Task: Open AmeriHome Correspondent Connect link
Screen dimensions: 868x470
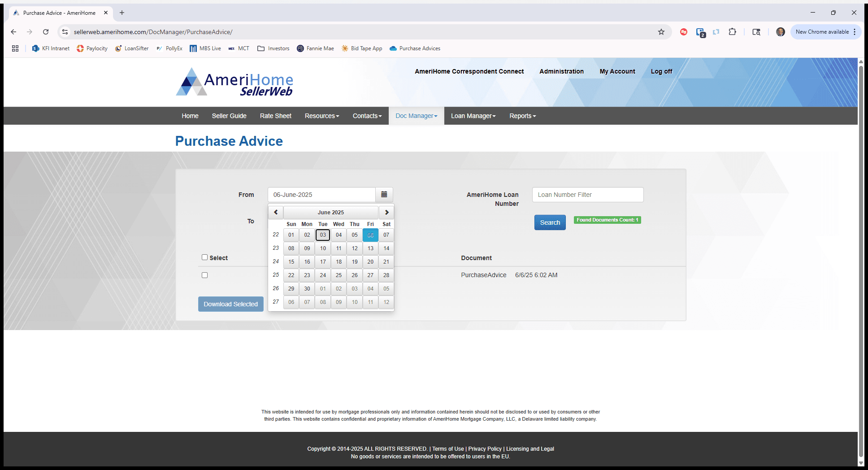Action: [469, 71]
